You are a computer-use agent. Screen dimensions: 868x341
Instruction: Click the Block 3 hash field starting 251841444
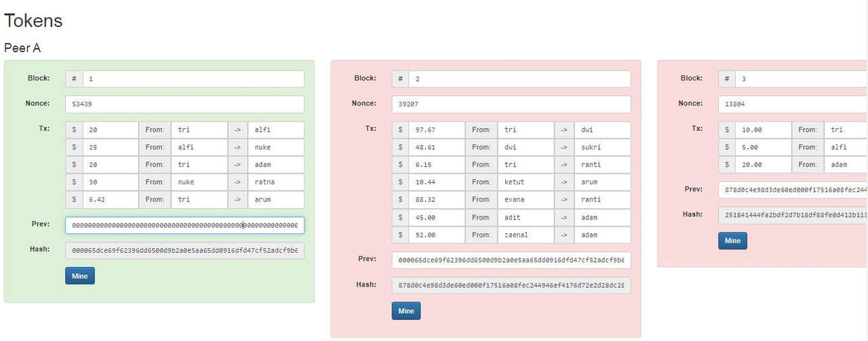[x=793, y=216]
